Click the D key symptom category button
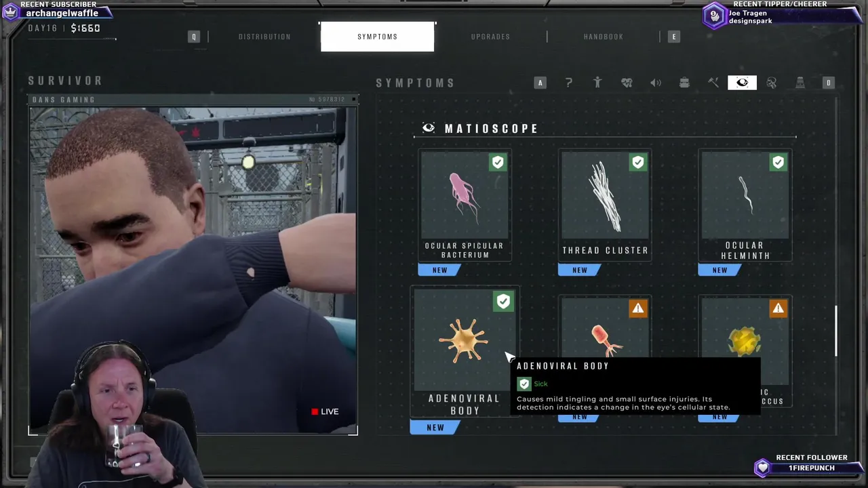The height and width of the screenshot is (488, 868). pos(828,83)
